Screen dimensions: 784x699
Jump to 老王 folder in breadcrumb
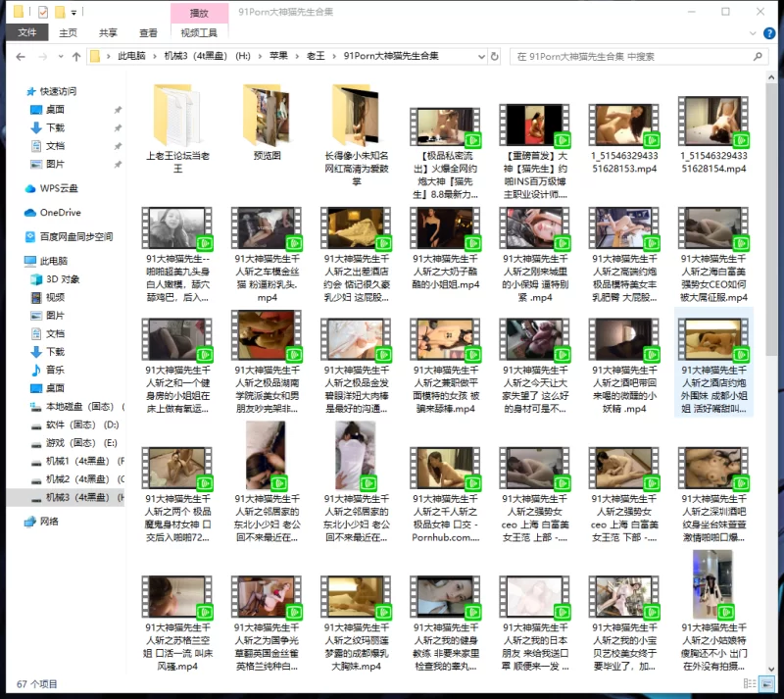[315, 56]
